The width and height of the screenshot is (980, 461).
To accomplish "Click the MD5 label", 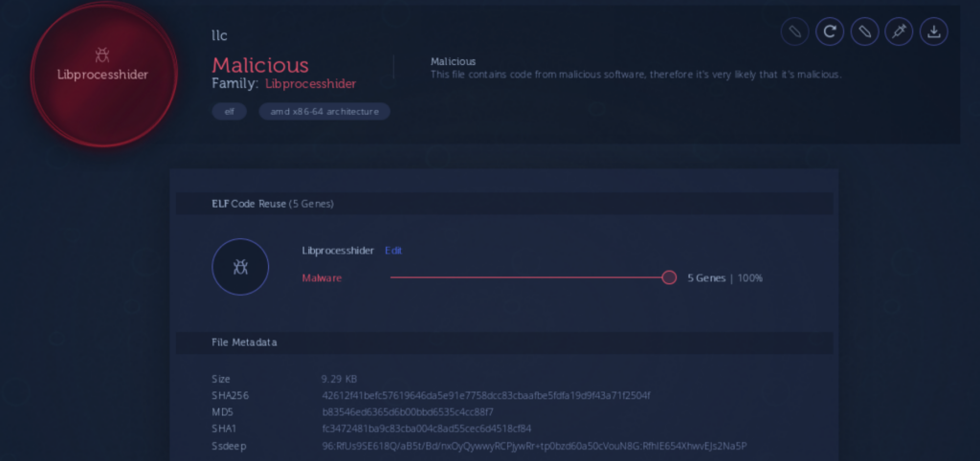I will 222,412.
